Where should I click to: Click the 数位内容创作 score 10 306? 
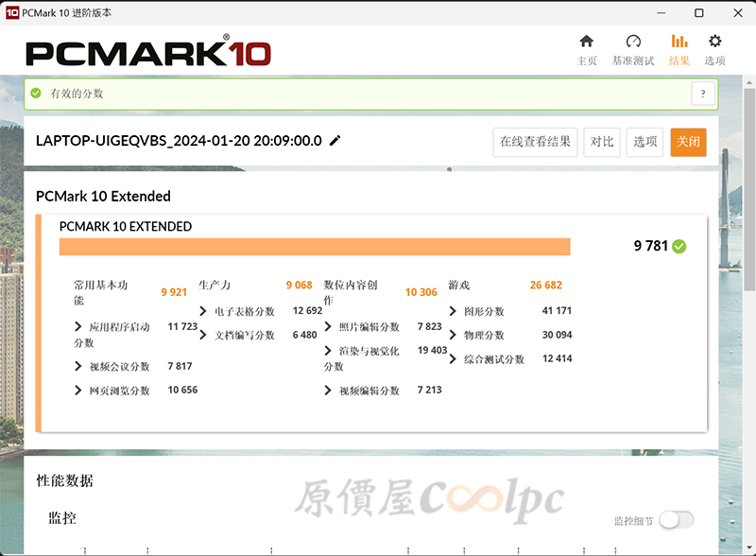pyautogui.click(x=421, y=292)
